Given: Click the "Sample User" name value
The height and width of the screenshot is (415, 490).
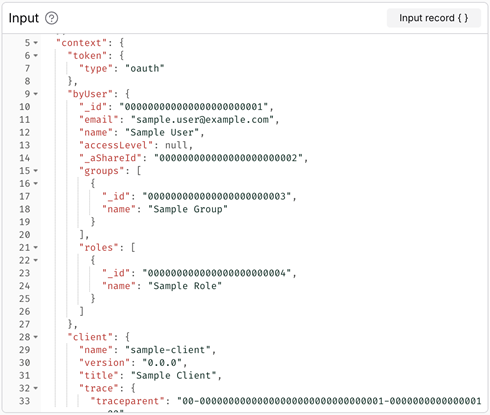Looking at the screenshot, I should (162, 132).
